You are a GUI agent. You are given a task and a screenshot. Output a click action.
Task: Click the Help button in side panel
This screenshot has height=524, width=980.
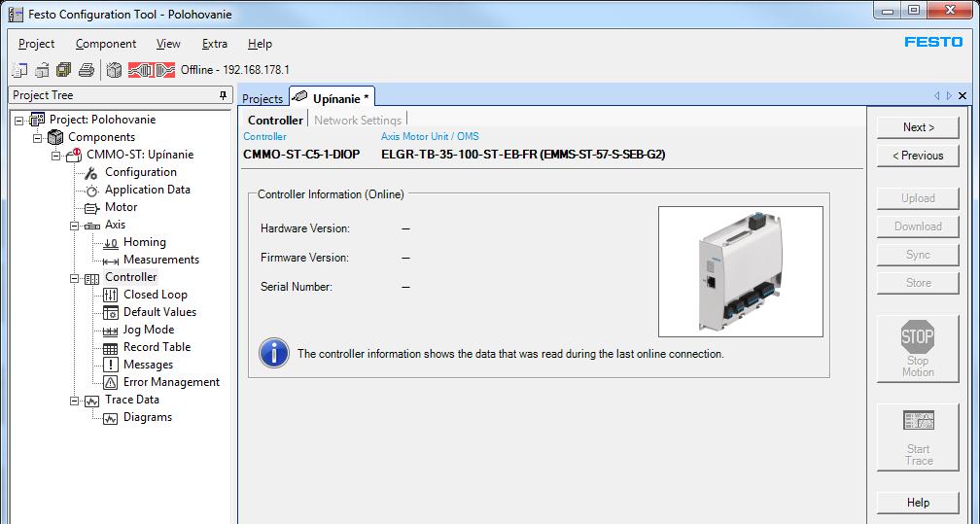click(x=918, y=503)
